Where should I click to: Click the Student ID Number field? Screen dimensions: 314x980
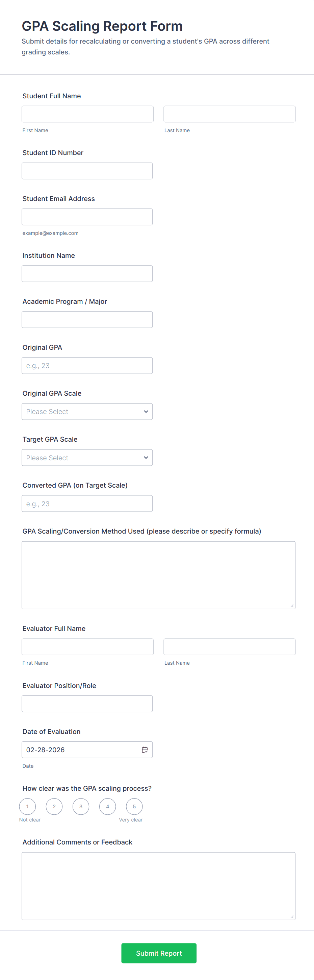(x=87, y=171)
